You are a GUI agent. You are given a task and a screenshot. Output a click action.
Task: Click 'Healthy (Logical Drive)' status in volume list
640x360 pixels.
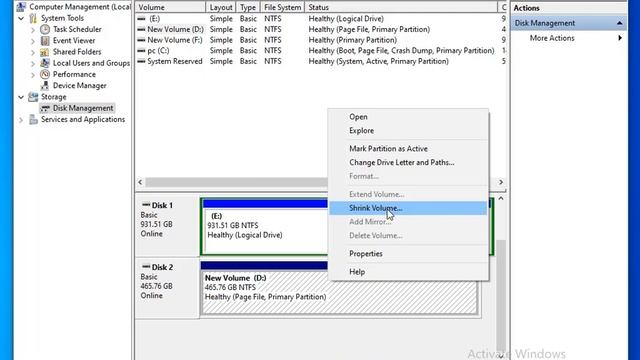[x=346, y=19]
